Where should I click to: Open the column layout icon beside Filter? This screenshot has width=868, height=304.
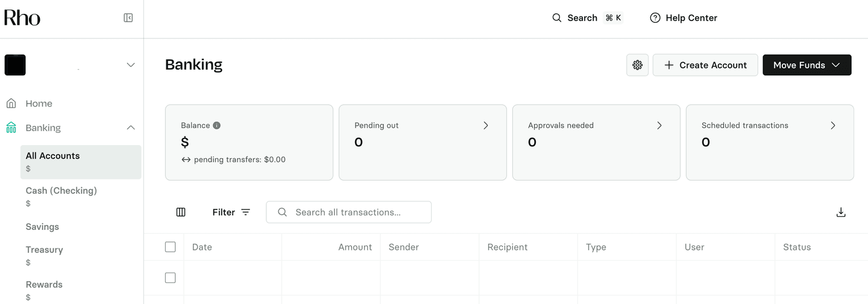click(181, 212)
